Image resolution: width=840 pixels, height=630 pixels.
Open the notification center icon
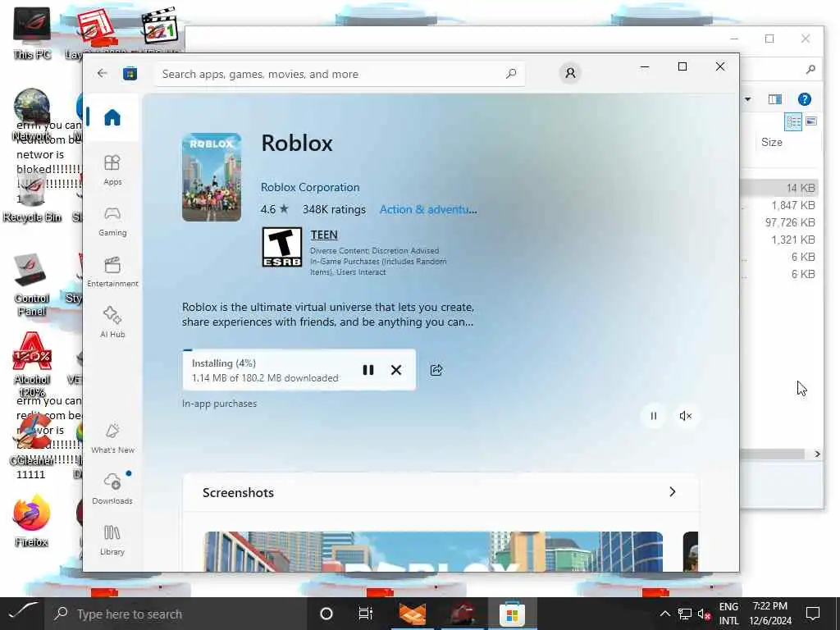(813, 614)
